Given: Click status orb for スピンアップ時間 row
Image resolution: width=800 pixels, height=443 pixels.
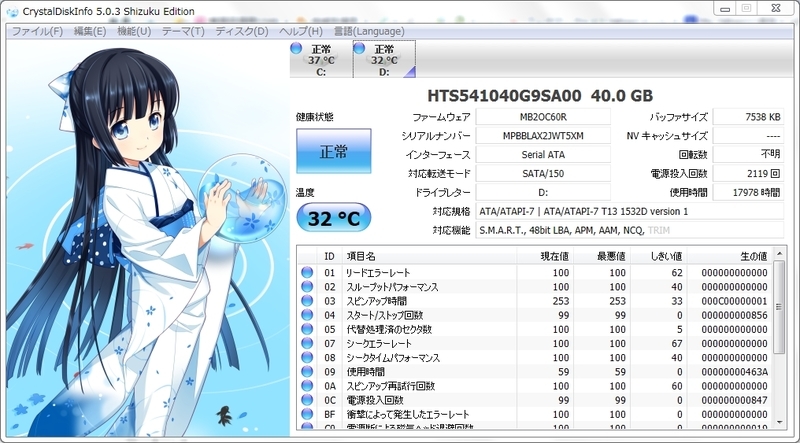Looking at the screenshot, I should tap(307, 301).
